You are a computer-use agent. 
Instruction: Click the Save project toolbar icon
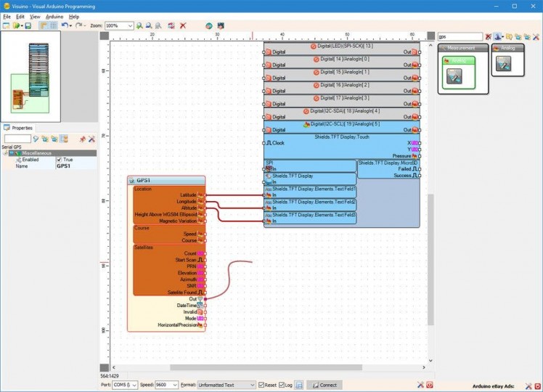pyautogui.click(x=28, y=25)
